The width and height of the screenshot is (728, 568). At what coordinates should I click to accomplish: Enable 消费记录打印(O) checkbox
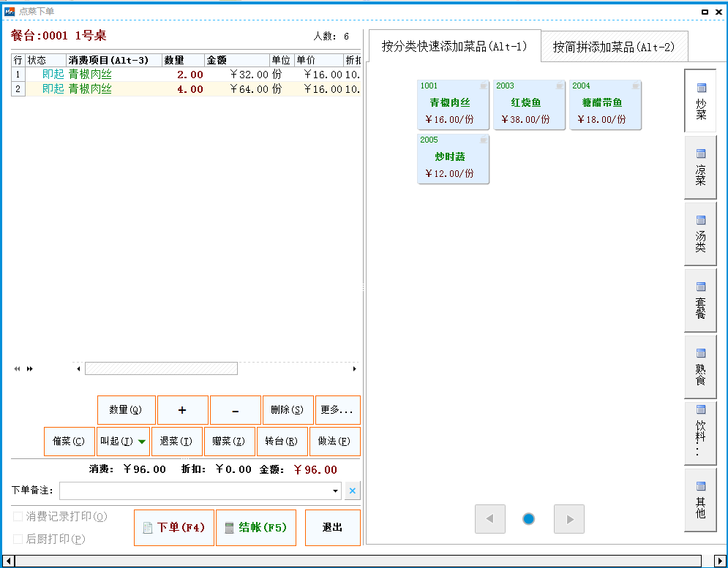(18, 517)
